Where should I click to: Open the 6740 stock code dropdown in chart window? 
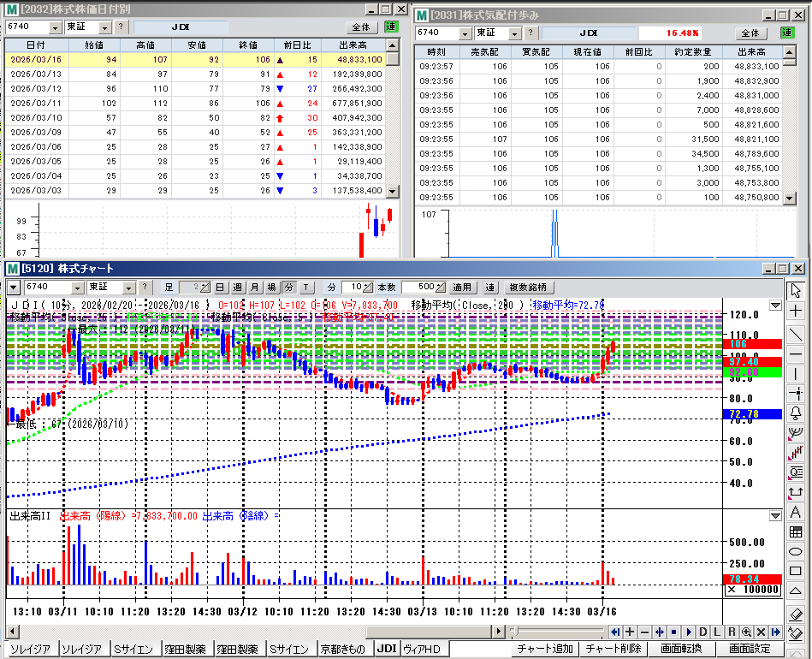tap(79, 288)
